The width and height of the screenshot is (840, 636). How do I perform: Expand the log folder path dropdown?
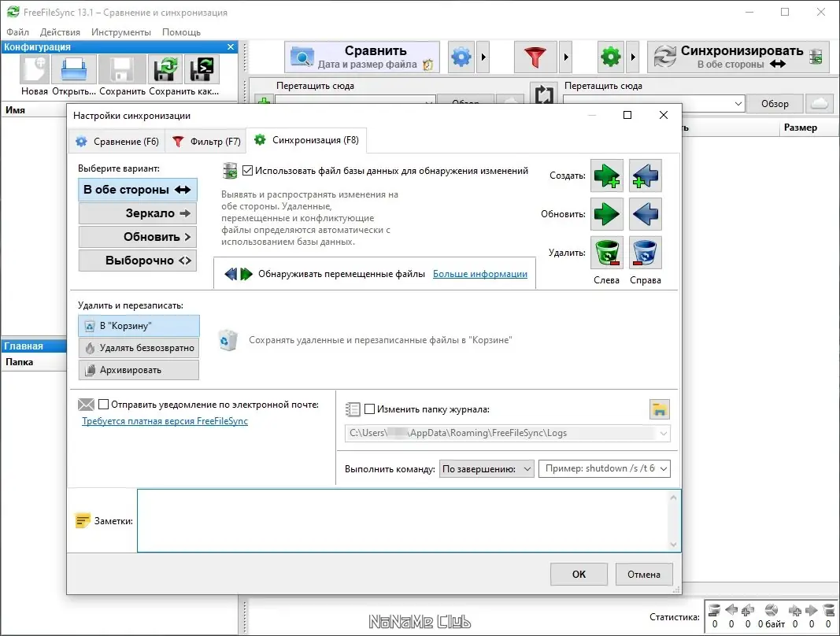coord(663,433)
